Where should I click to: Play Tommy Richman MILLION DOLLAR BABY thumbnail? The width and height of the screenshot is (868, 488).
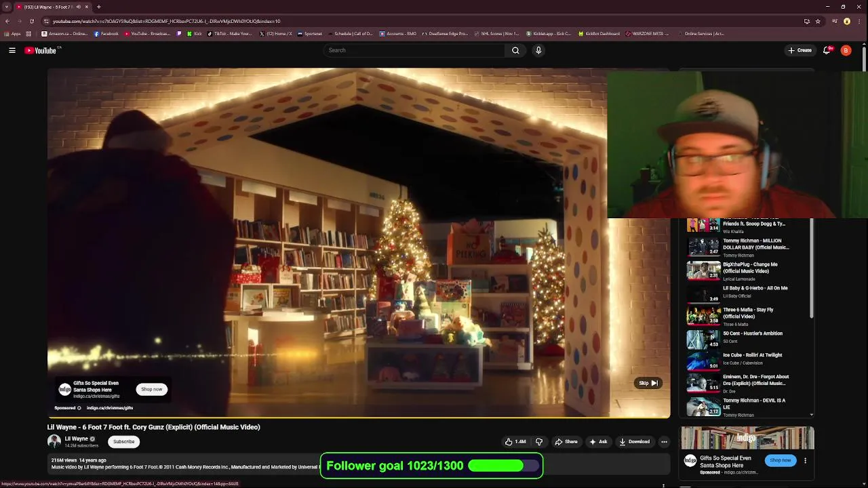703,246
